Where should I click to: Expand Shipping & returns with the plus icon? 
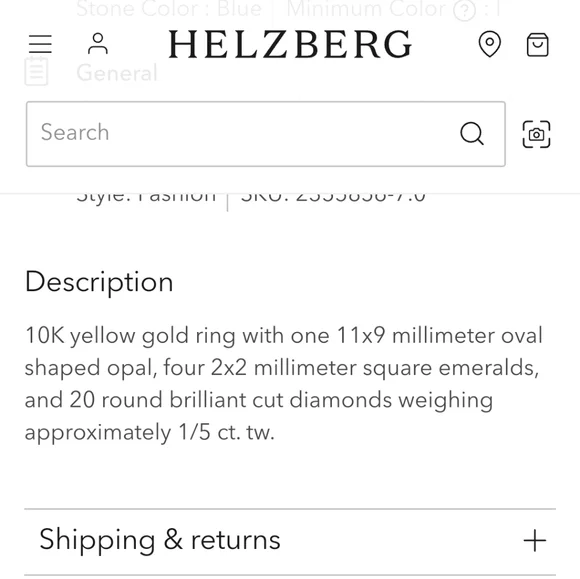[535, 541]
